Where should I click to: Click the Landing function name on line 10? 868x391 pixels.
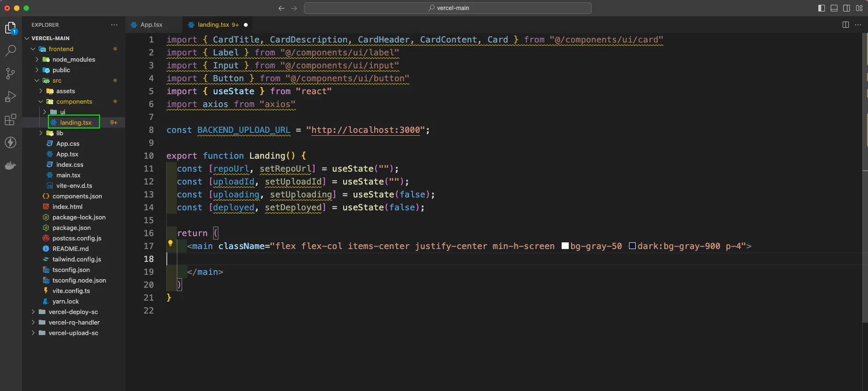(x=267, y=156)
